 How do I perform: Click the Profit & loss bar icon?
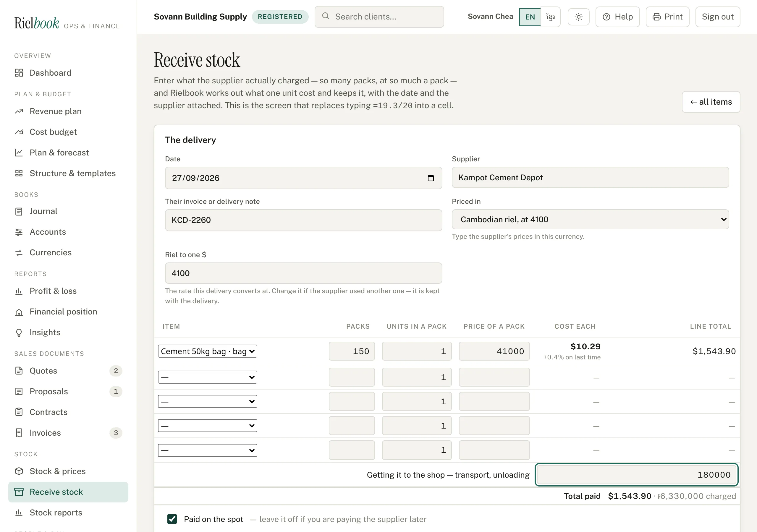(19, 291)
